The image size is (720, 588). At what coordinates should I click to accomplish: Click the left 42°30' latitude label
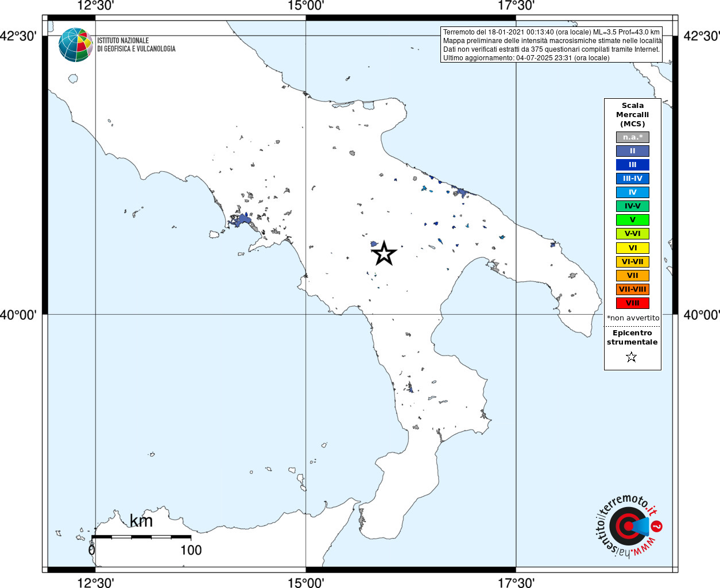coord(18,36)
